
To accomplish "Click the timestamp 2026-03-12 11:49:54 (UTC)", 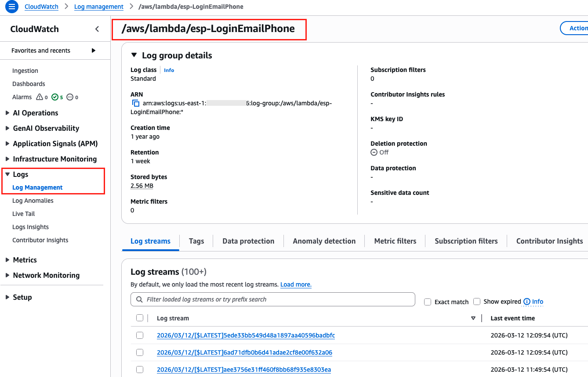I will tap(529, 370).
